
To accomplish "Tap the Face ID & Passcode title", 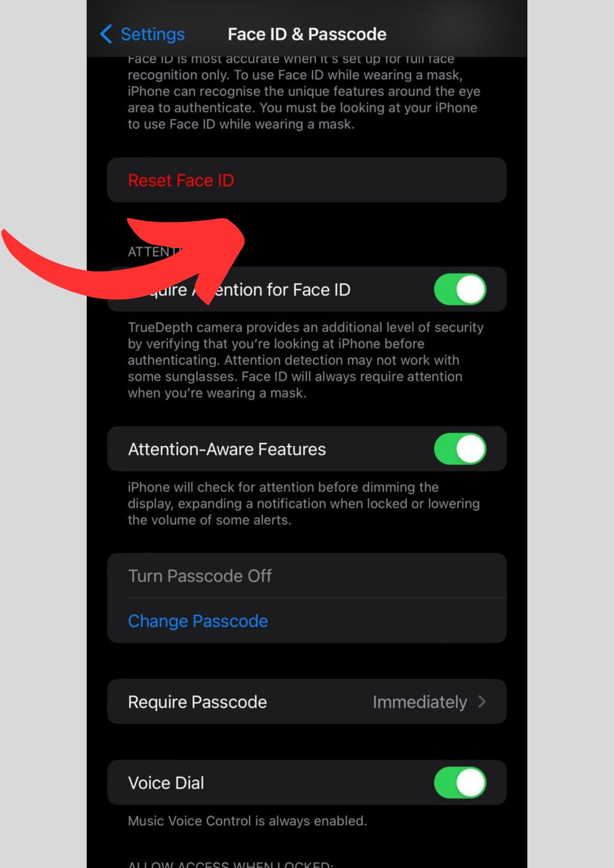I will (307, 34).
